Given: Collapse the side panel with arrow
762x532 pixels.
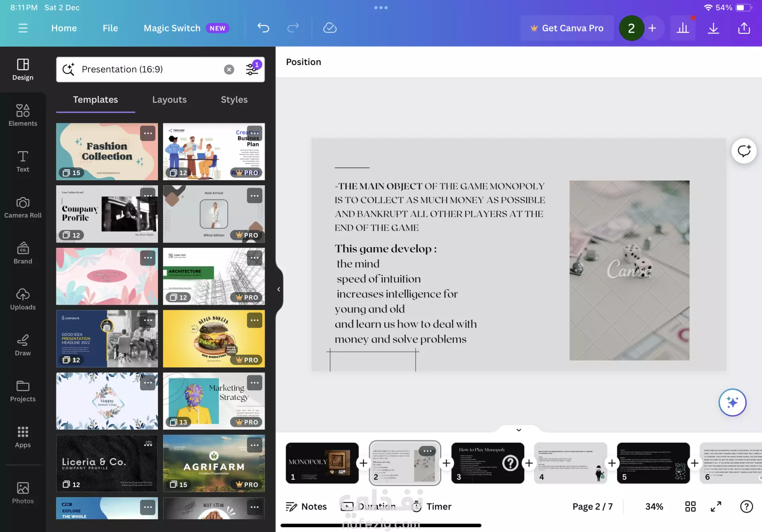Looking at the screenshot, I should click(x=279, y=289).
